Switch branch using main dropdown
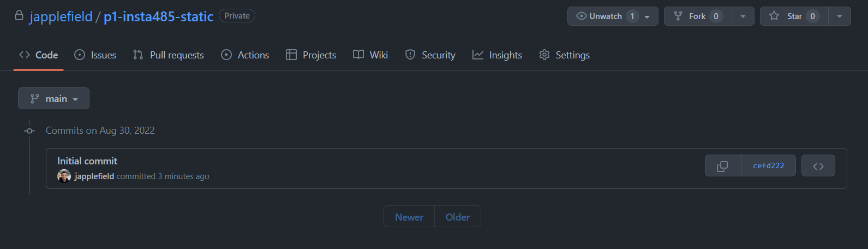The height and width of the screenshot is (249, 868). point(53,99)
